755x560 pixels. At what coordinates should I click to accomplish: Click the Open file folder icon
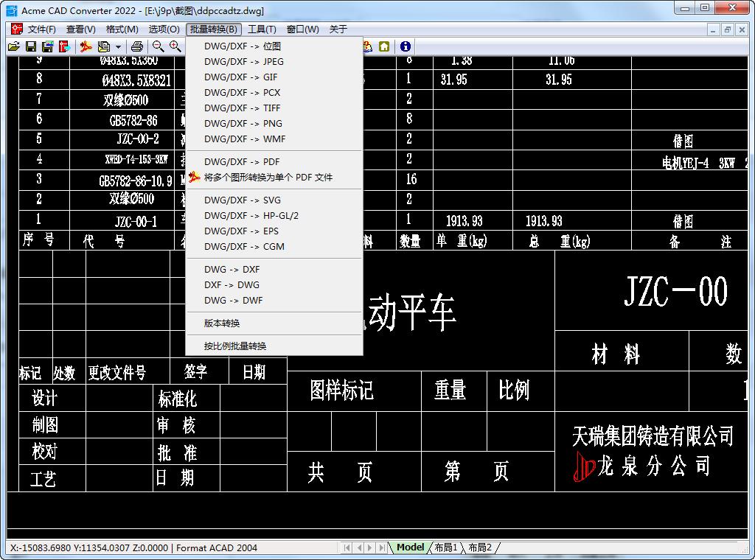click(14, 46)
